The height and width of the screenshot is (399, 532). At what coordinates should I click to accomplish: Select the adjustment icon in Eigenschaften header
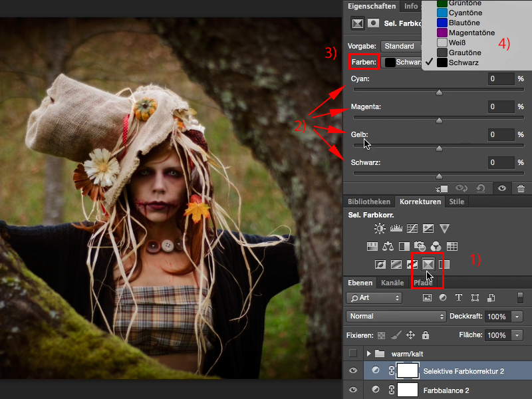click(358, 23)
